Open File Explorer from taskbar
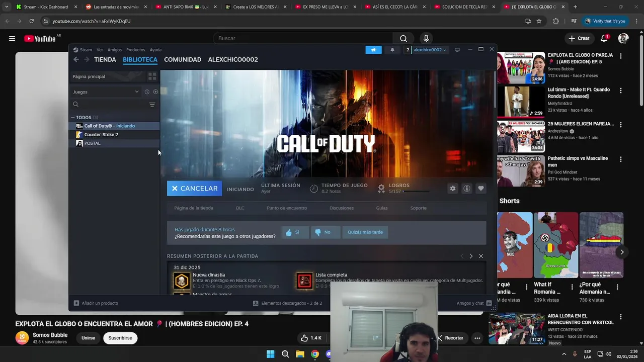Screen dimensions: 644x362 [x=300, y=354]
